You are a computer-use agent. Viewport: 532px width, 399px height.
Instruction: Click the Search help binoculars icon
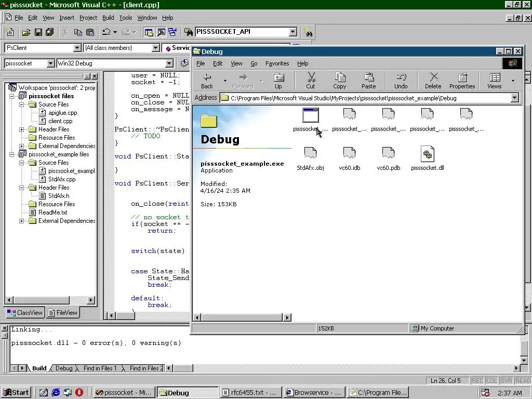[x=308, y=32]
